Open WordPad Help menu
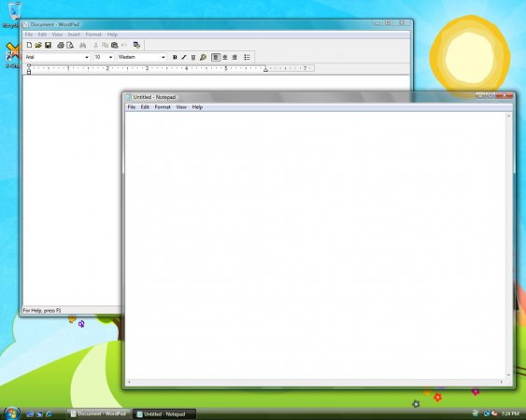Screen dimensions: 526x420 (112, 35)
